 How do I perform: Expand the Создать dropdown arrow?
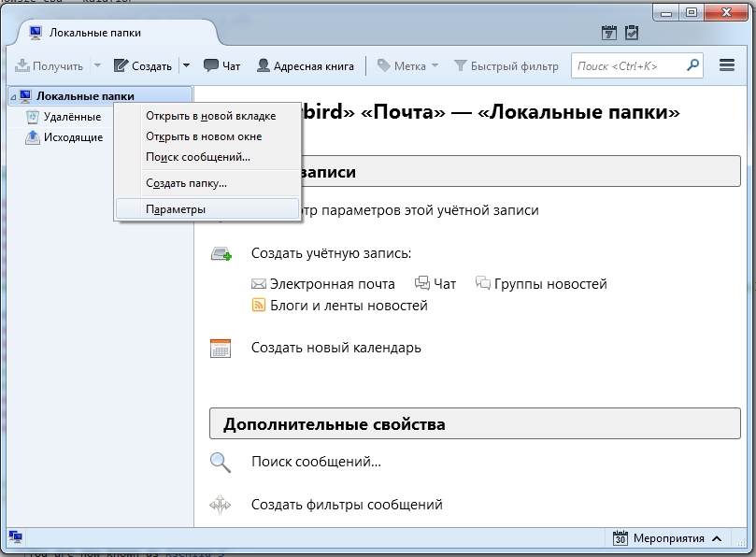[186, 65]
